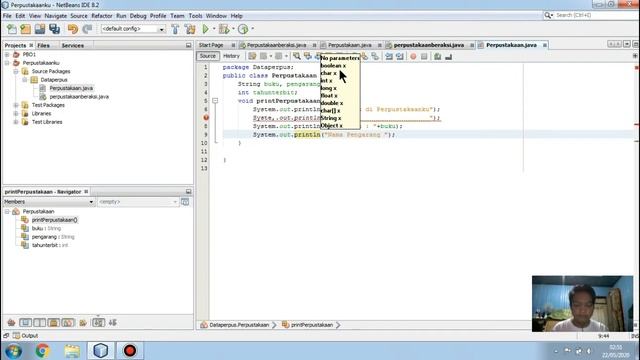Viewport: 640px width, 360px height.
Task: Toggle Show Inherited Members in Navigator
Action: 11,322
